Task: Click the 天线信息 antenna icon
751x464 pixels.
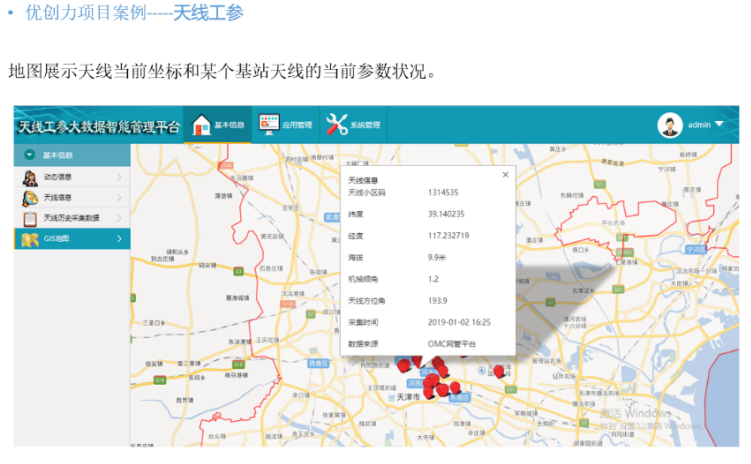Action: tap(30, 198)
